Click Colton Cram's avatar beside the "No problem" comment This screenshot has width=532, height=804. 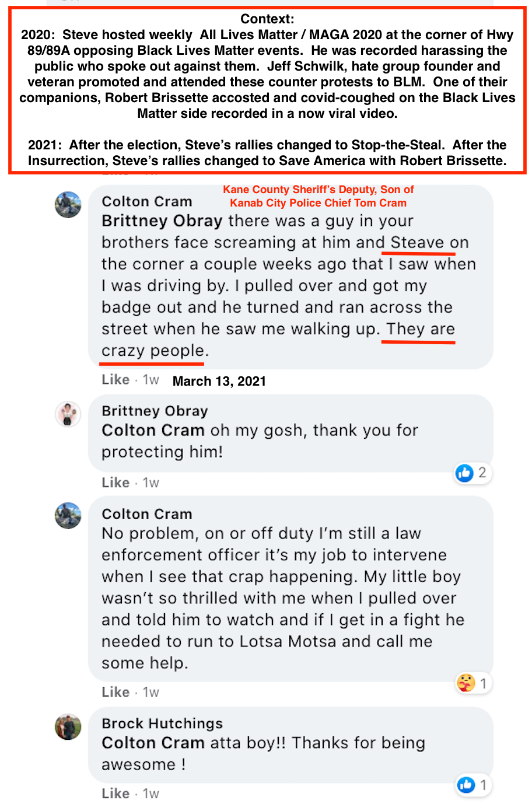point(68,516)
